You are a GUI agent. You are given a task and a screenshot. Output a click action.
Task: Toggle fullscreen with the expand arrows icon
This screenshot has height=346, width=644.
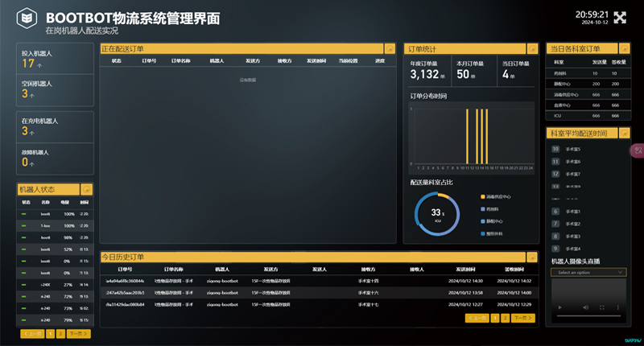click(620, 18)
